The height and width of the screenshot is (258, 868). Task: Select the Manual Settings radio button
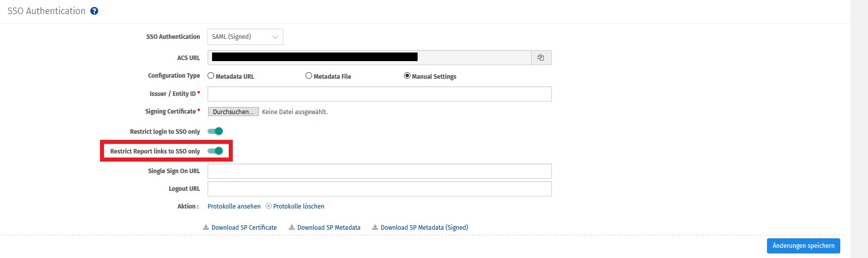(x=407, y=76)
